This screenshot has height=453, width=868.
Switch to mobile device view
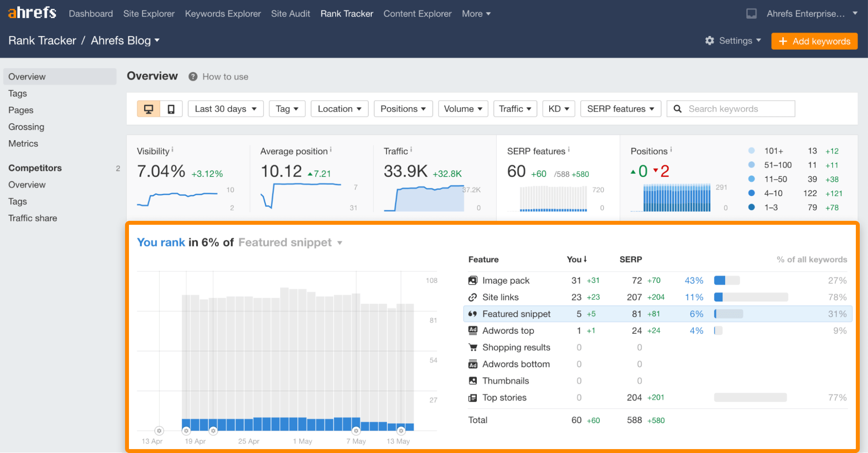coord(171,109)
